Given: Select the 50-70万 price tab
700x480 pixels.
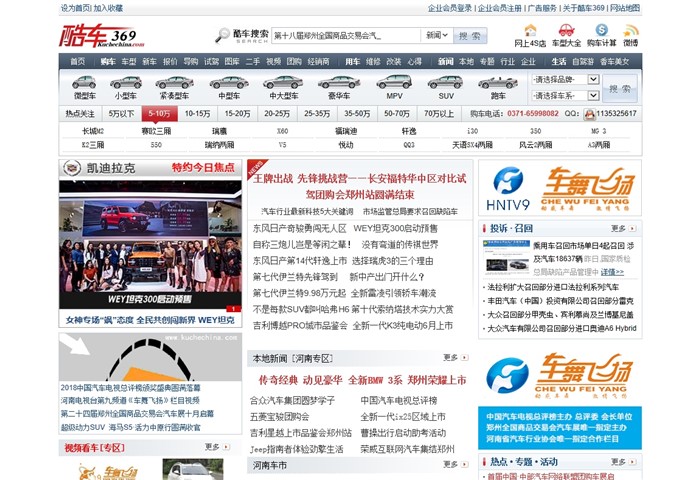Looking at the screenshot, I should 397,114.
